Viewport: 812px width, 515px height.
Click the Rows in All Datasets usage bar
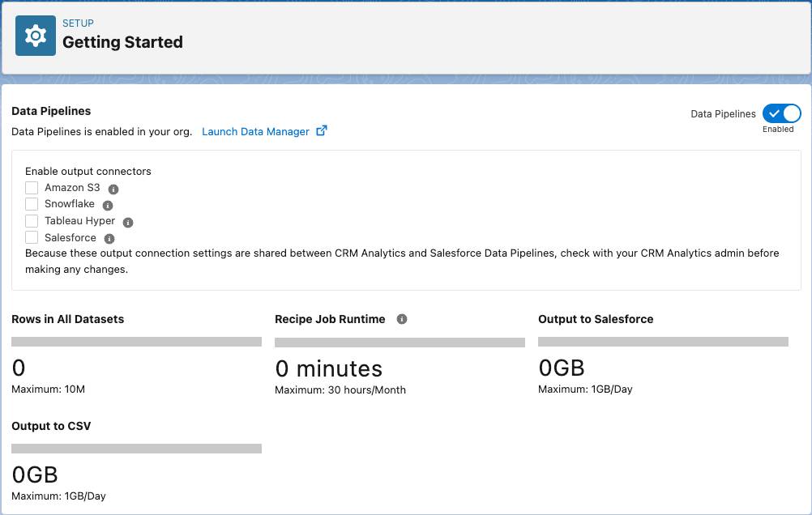137,342
